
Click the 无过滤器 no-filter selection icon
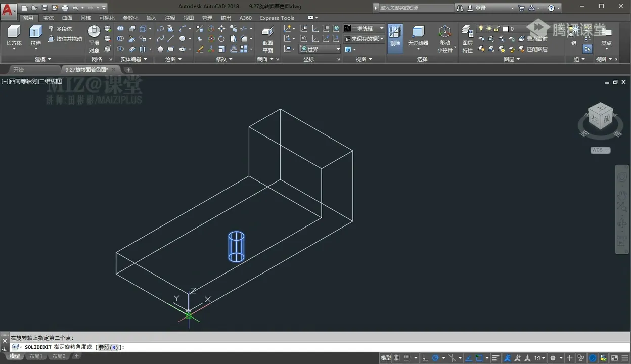[418, 32]
